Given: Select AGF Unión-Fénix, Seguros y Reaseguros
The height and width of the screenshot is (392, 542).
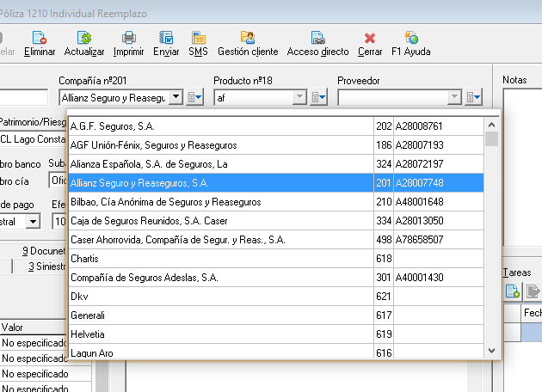Looking at the screenshot, I should point(276,145).
